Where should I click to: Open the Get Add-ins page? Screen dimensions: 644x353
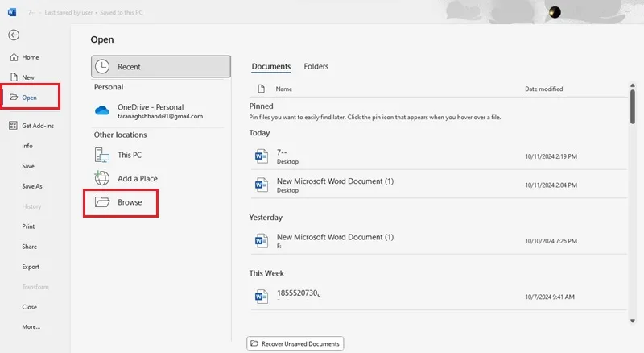pyautogui.click(x=38, y=126)
